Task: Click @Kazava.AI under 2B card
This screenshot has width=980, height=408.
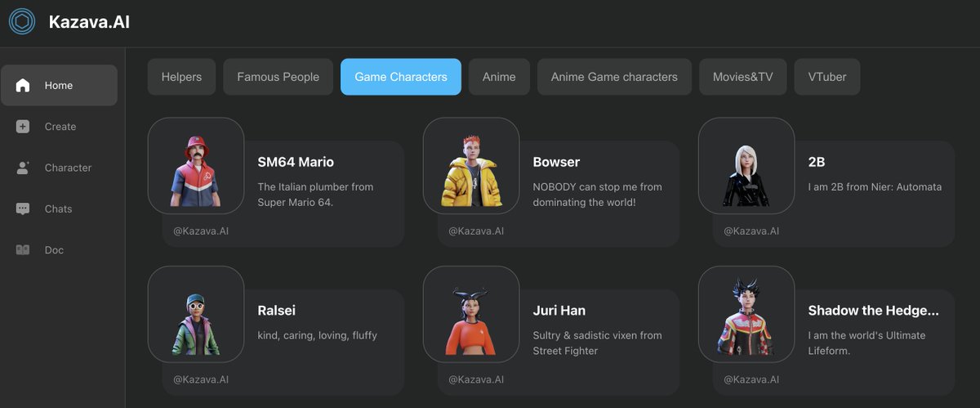Action: 751,231
